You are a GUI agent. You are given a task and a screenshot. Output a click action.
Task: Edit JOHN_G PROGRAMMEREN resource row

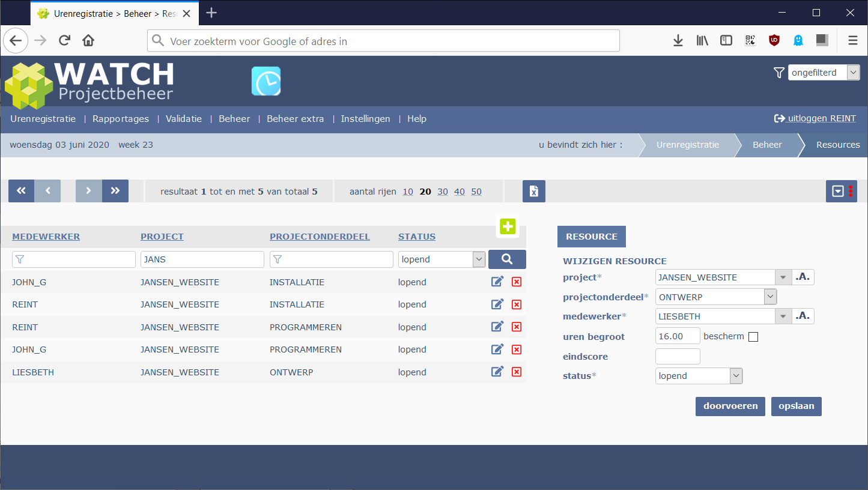[497, 349]
